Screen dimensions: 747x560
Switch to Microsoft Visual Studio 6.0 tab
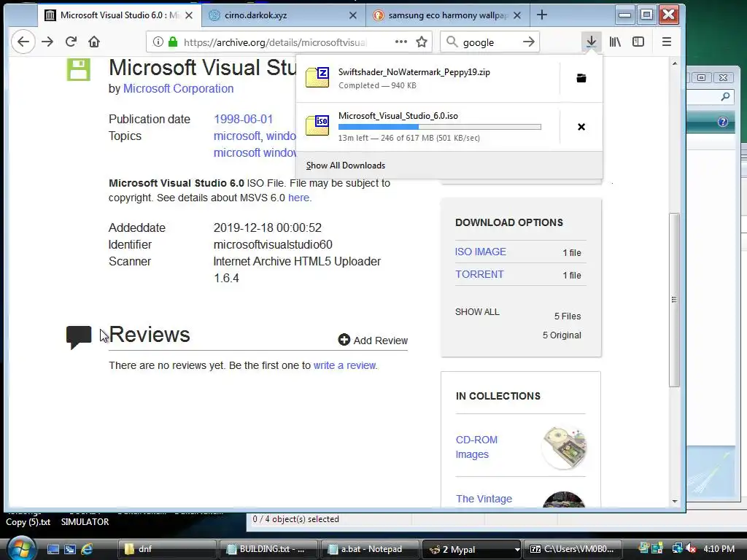point(119,15)
